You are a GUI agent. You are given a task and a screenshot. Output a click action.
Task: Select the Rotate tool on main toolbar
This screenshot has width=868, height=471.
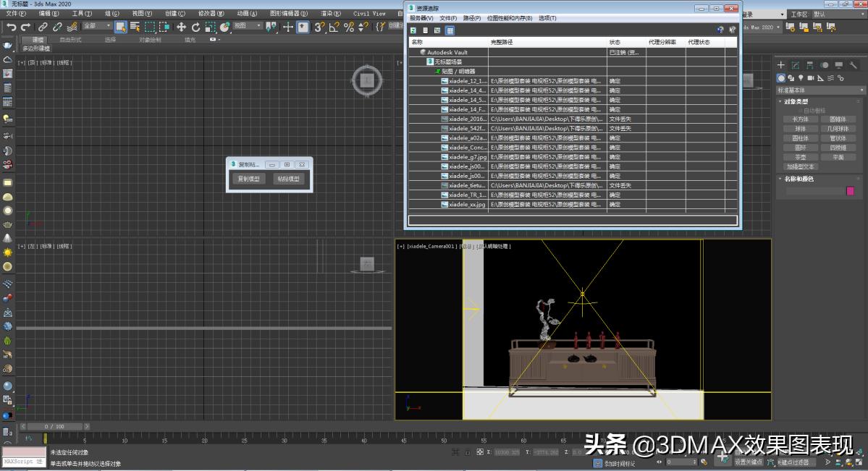pyautogui.click(x=196, y=26)
